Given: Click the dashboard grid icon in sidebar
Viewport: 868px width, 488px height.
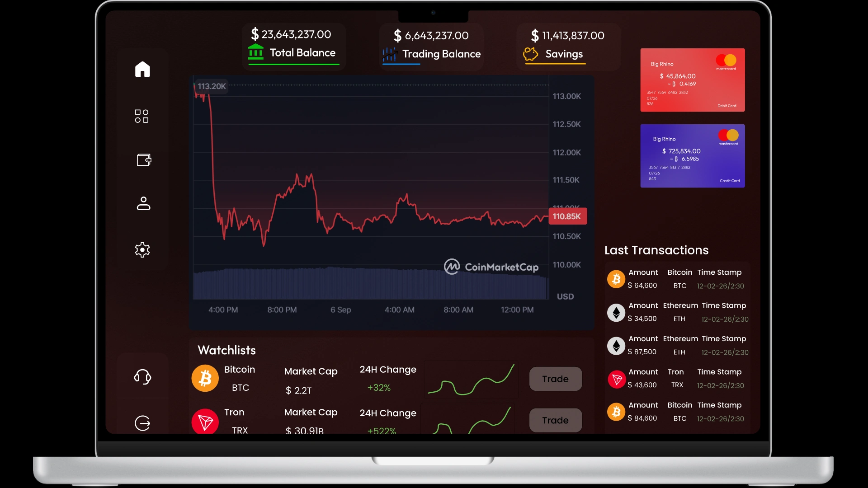Looking at the screenshot, I should [142, 116].
